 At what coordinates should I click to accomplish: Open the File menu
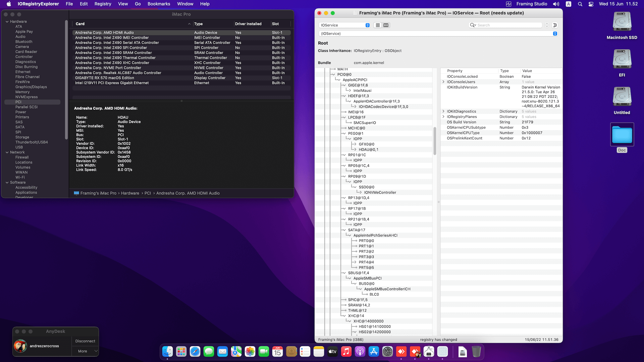69,4
